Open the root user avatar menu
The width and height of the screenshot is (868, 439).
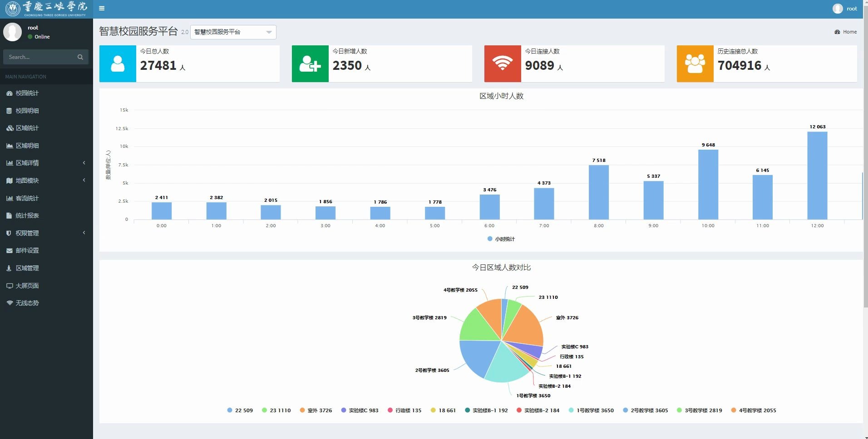(x=838, y=9)
